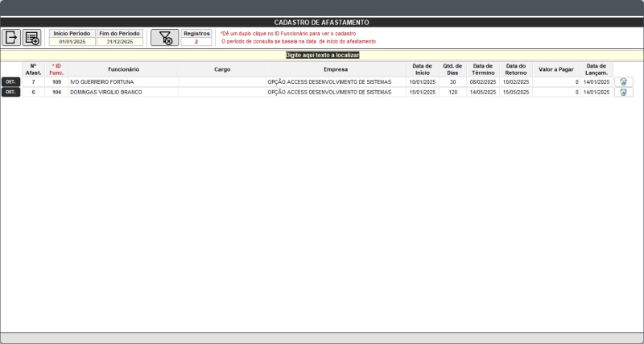Delete Ivo Guerreiro Fortuna's leave record
The width and height of the screenshot is (644, 344).
(x=624, y=82)
